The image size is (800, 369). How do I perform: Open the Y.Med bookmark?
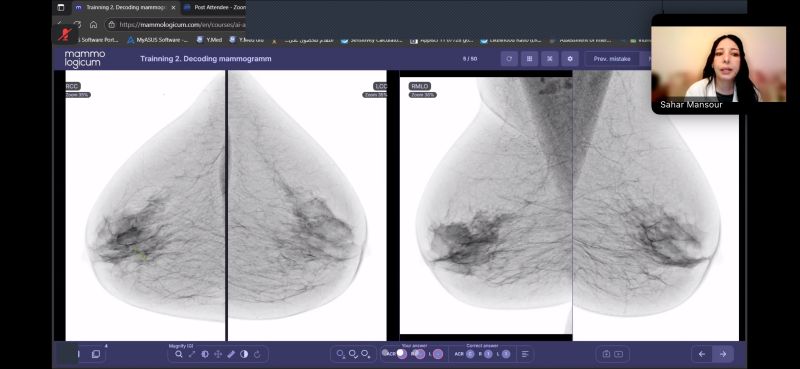[x=209, y=40]
